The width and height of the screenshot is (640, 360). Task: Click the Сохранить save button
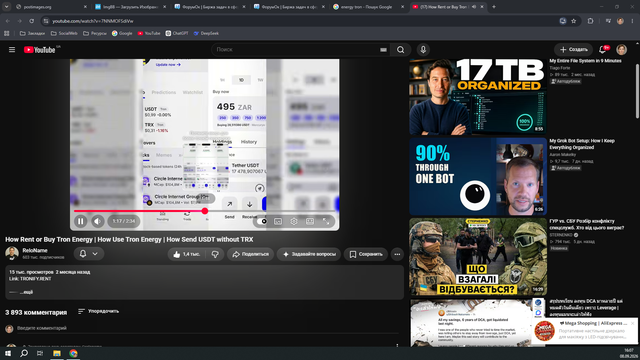click(366, 254)
